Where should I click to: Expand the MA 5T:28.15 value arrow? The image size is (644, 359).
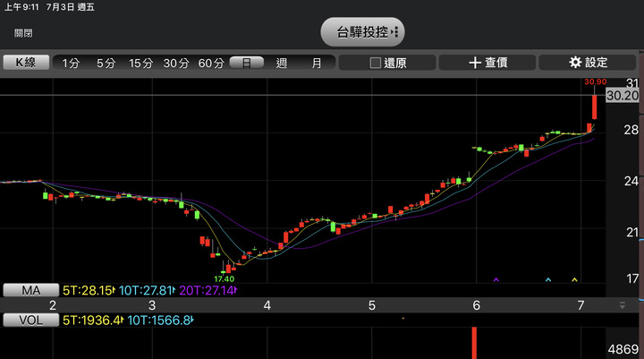(x=114, y=291)
